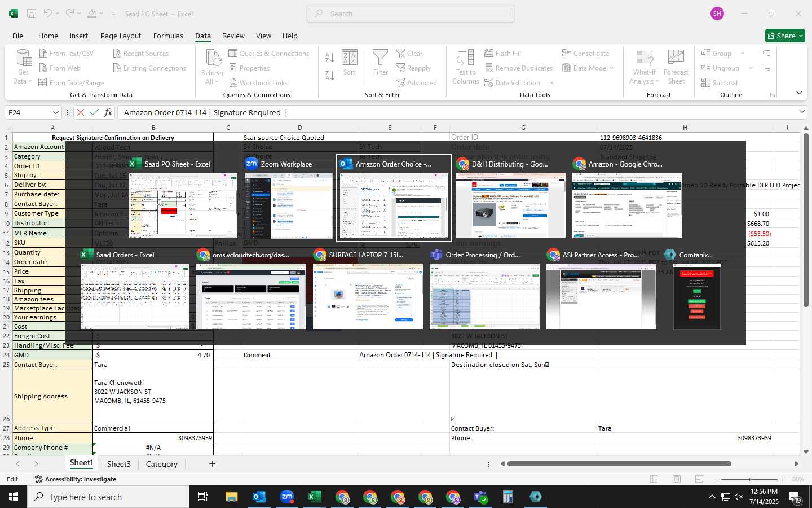Click Consolidate tool

click(585, 53)
